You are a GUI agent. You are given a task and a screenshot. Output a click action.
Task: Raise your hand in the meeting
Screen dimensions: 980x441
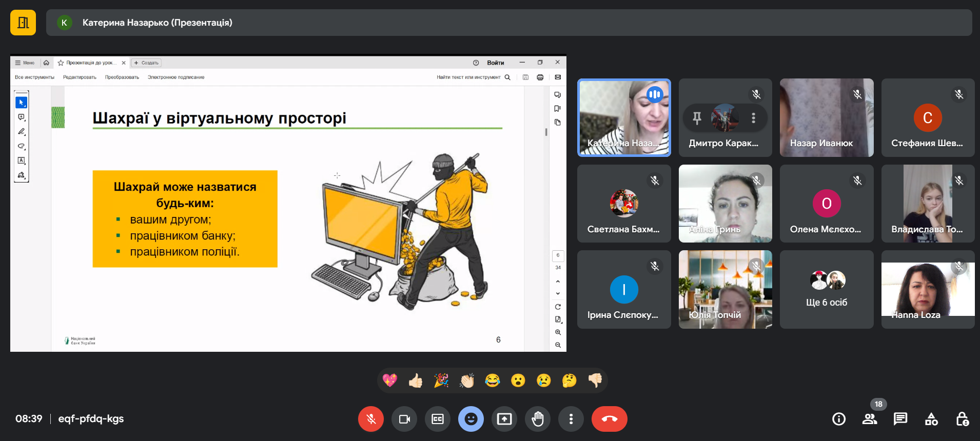point(538,419)
